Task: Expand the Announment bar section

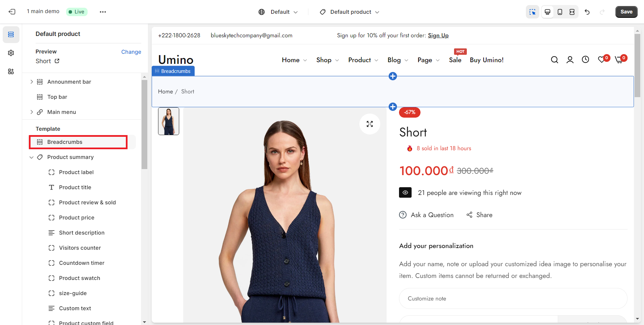Action: [32, 82]
